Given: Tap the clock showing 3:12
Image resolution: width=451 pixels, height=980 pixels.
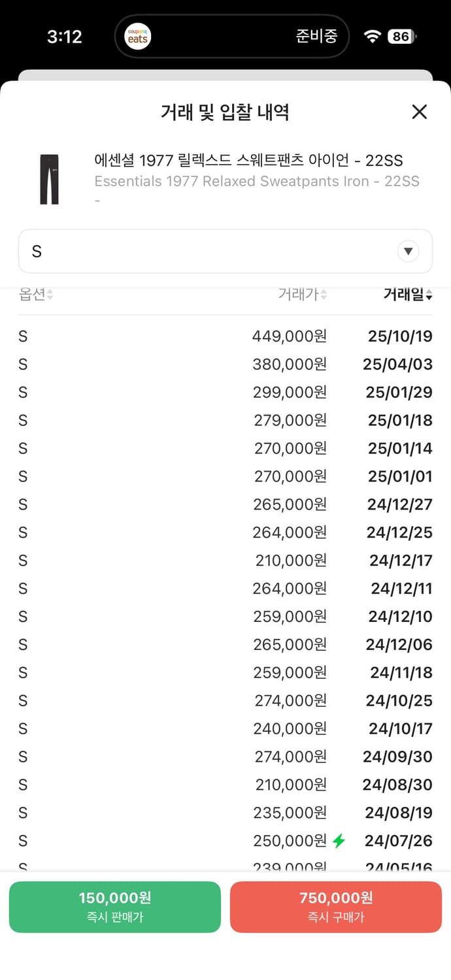Looking at the screenshot, I should pos(64,38).
